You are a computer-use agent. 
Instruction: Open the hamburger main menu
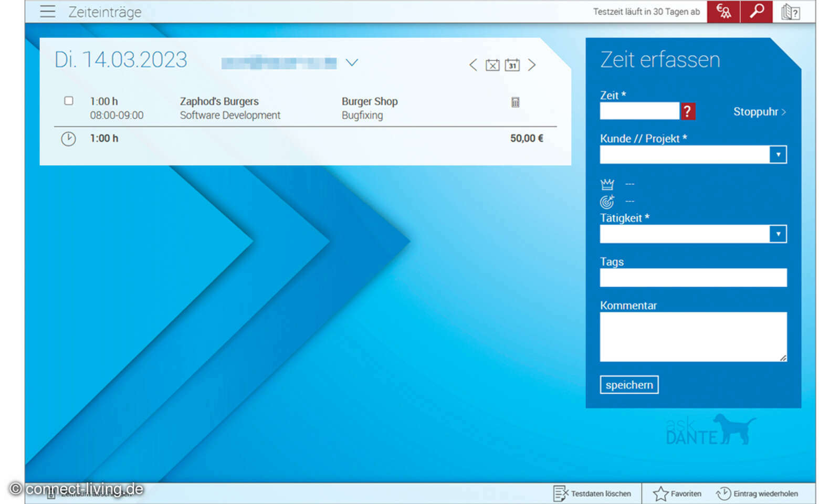pyautogui.click(x=47, y=12)
